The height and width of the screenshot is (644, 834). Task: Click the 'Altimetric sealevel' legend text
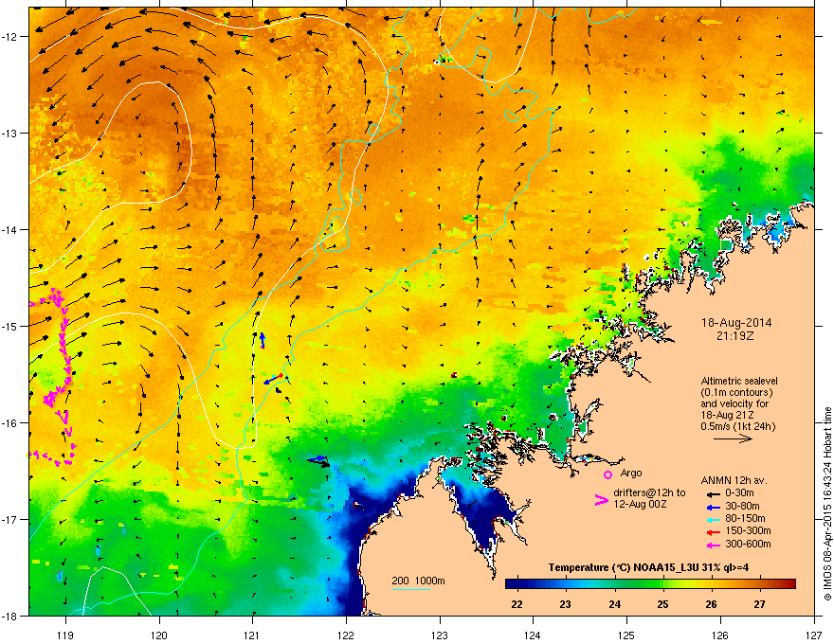739,381
